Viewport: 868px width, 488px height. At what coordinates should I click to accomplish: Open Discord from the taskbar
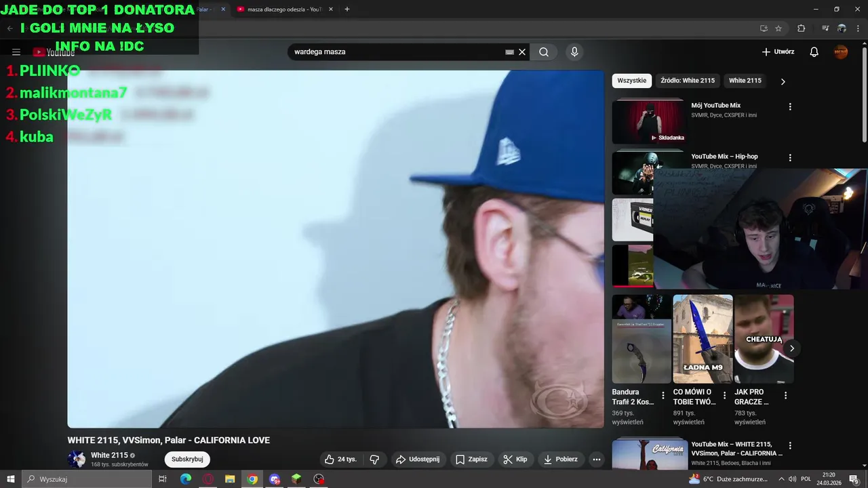pyautogui.click(x=275, y=479)
